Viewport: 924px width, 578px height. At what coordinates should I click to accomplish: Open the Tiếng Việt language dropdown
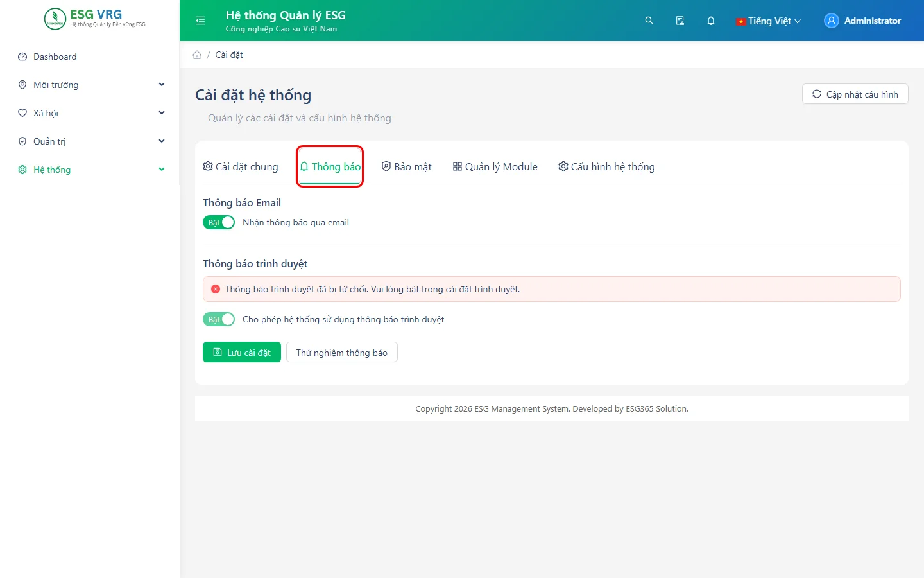(x=769, y=21)
